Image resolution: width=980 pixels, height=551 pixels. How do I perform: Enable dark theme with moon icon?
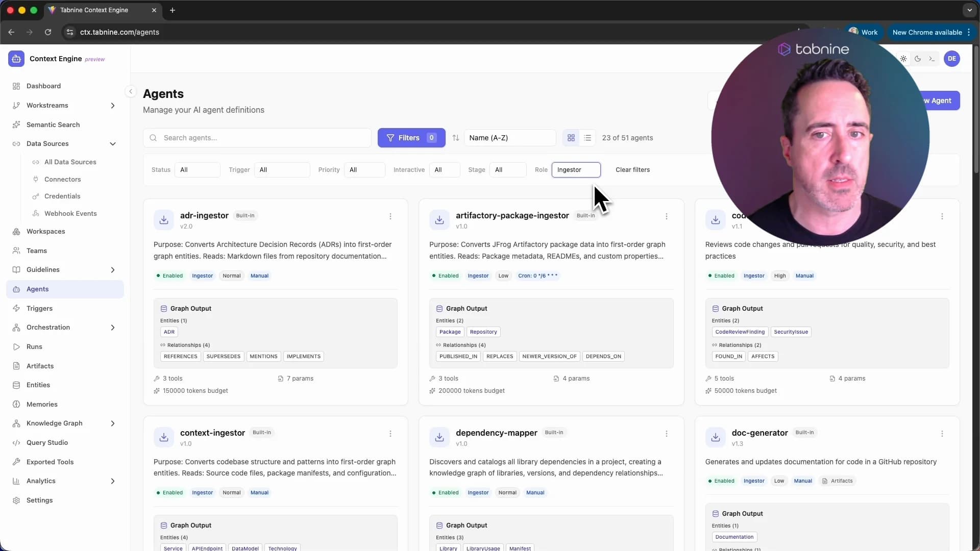[x=918, y=59]
